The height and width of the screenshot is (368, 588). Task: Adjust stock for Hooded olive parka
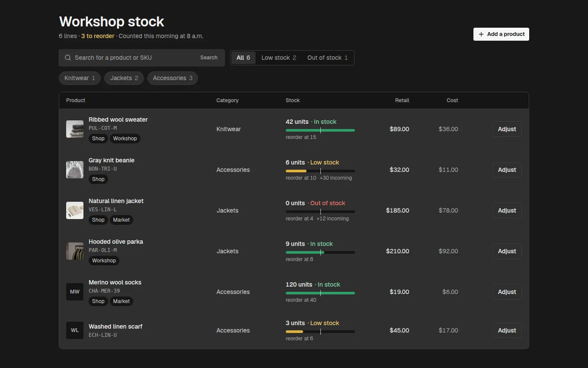coord(507,251)
